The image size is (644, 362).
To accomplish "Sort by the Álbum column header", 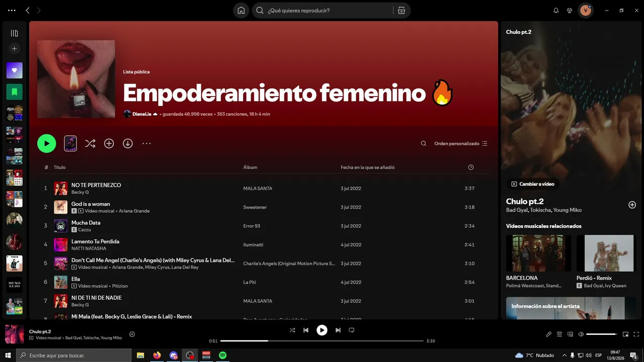I will pos(250,167).
